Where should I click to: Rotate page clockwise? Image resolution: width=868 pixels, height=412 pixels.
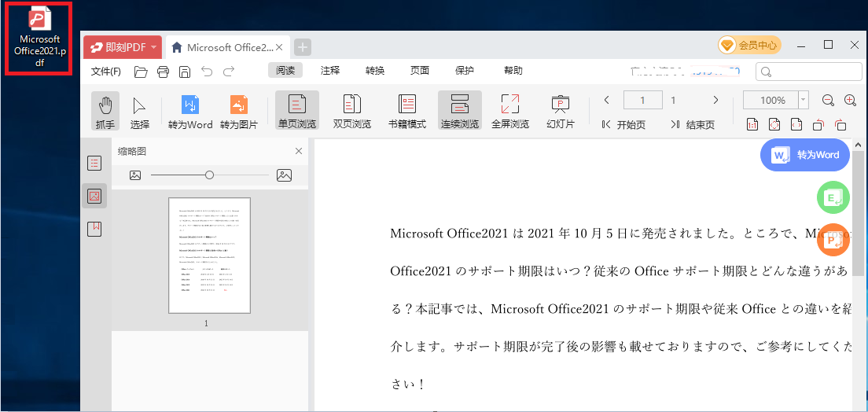[x=840, y=124]
